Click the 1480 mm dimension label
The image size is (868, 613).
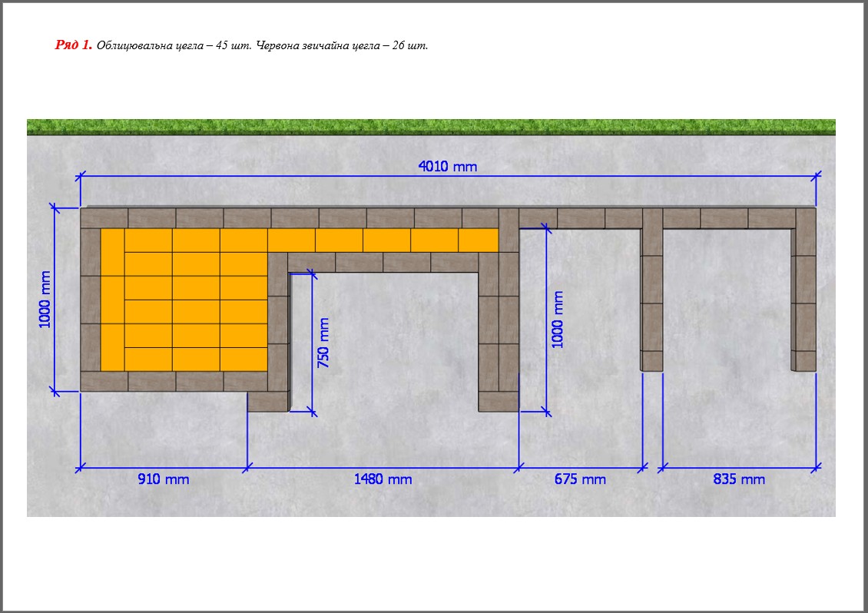click(383, 479)
